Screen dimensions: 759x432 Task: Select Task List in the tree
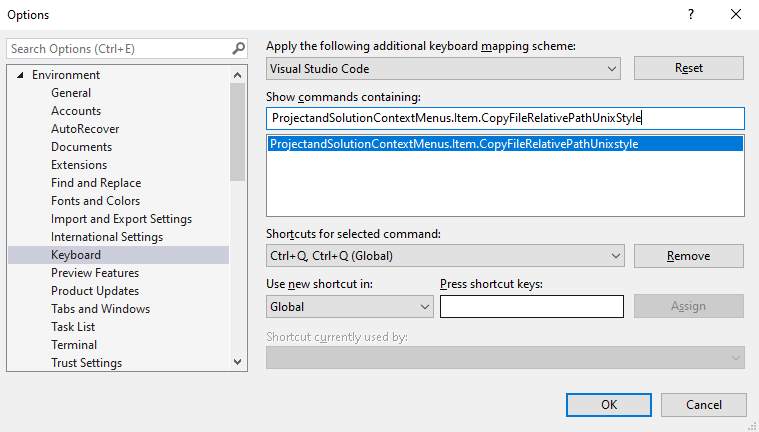point(73,326)
